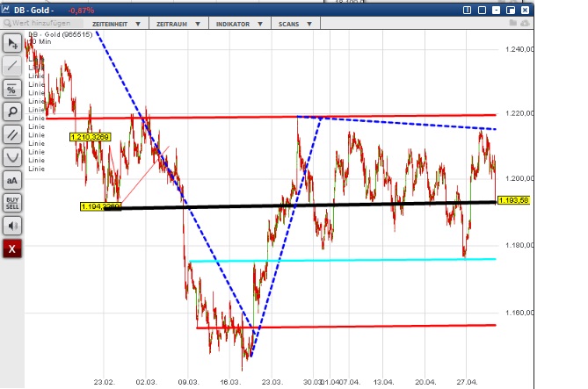Click the 16.03. date on time axis
The image size is (588, 389).
pyautogui.click(x=230, y=382)
